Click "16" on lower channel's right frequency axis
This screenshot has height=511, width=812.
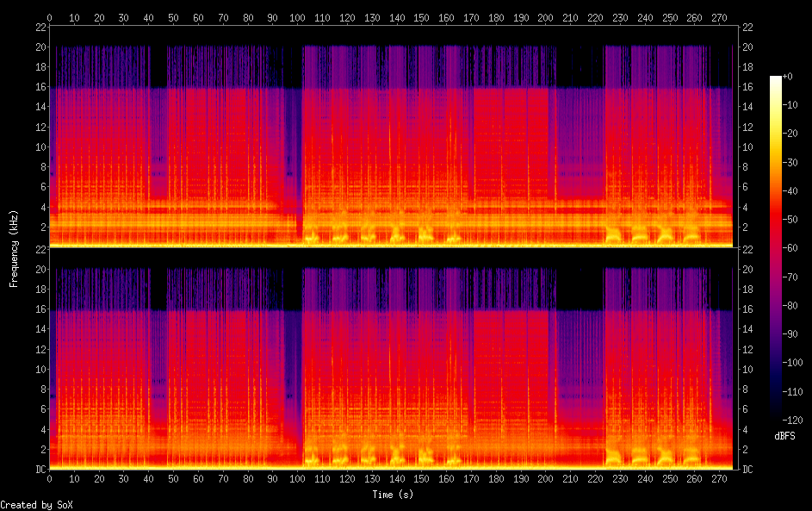[x=747, y=308]
